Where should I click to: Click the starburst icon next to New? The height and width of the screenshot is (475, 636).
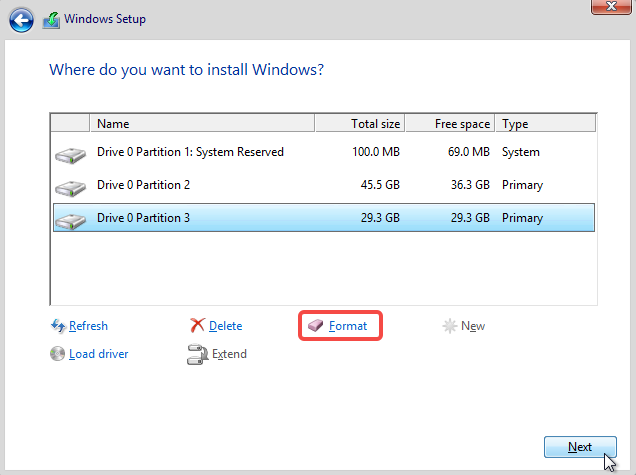(449, 326)
